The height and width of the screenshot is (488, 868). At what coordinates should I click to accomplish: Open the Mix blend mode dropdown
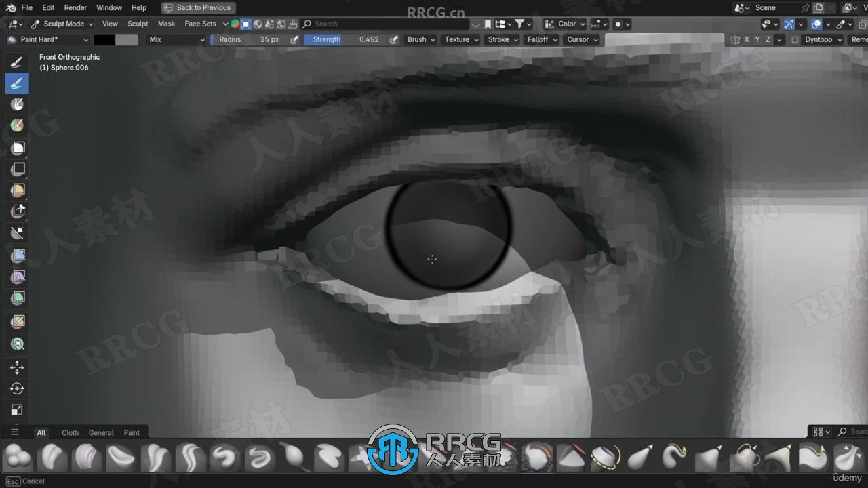[176, 39]
